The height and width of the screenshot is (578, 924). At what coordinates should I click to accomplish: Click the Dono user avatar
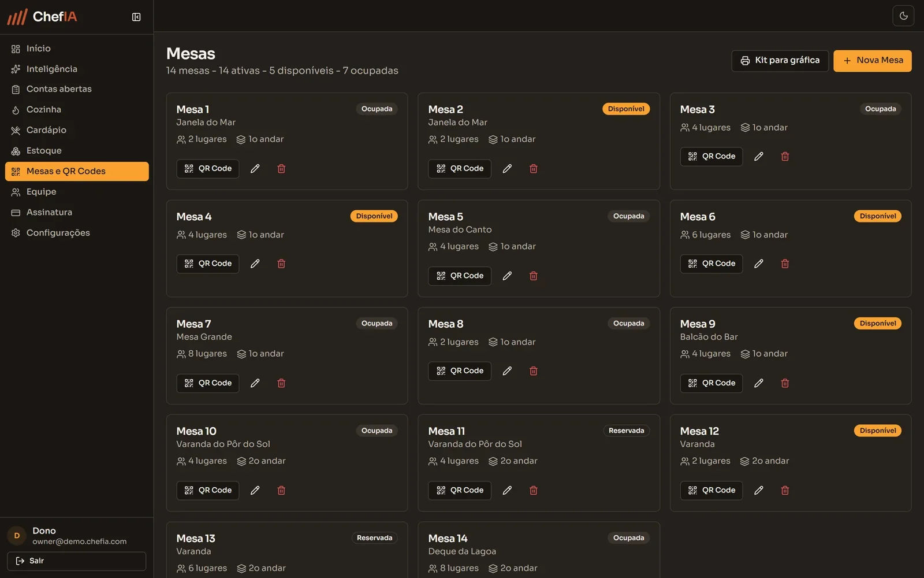pos(17,536)
